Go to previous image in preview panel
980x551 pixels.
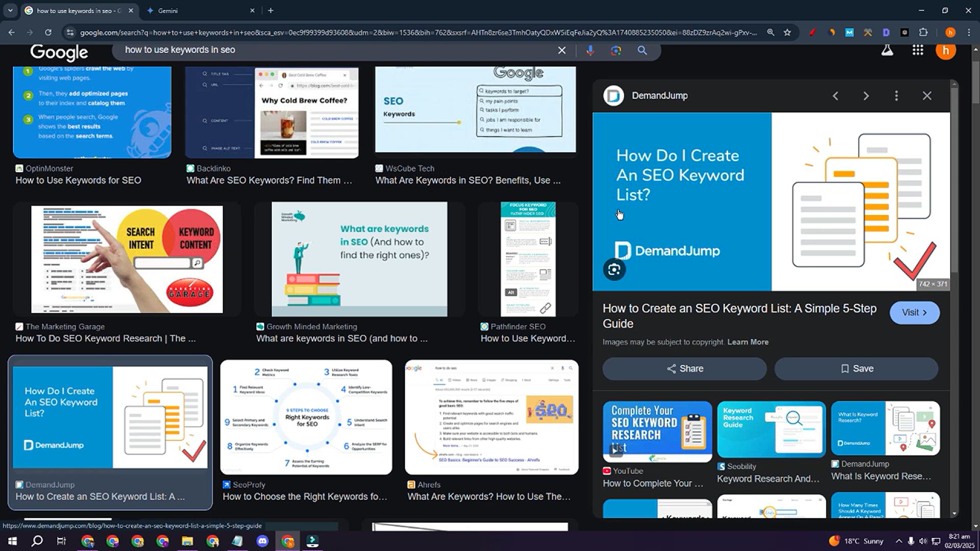(x=836, y=96)
